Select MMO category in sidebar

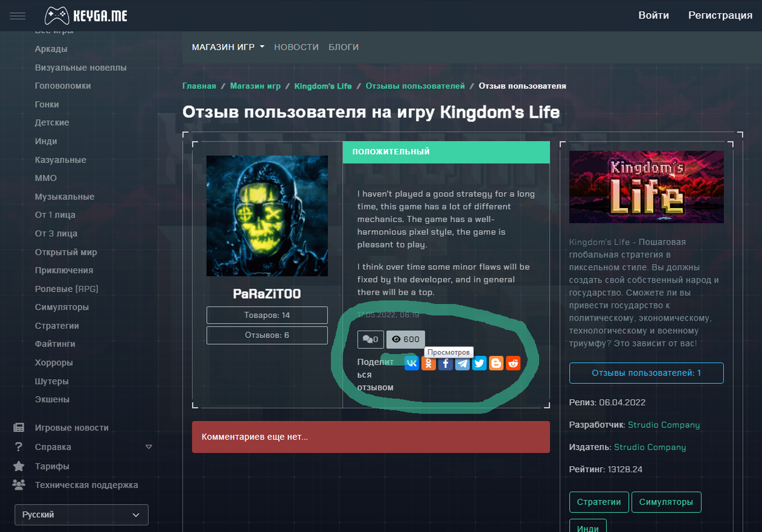click(x=46, y=178)
